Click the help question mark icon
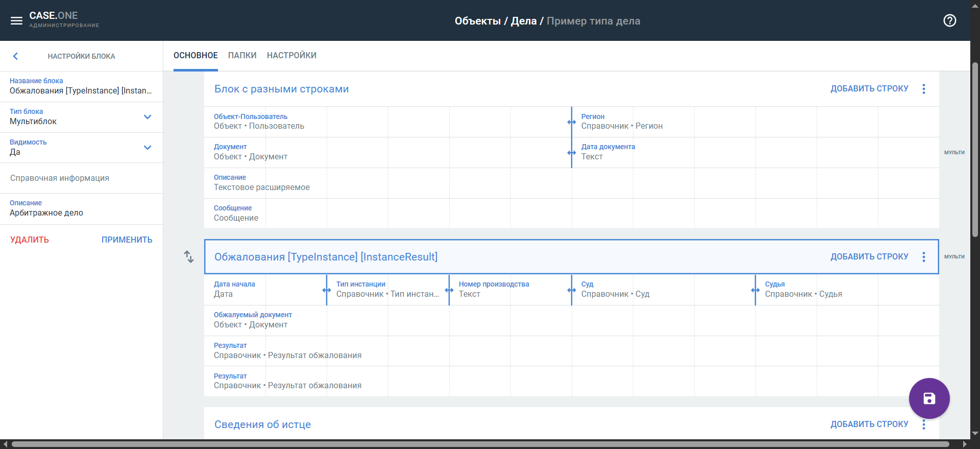 tap(949, 21)
